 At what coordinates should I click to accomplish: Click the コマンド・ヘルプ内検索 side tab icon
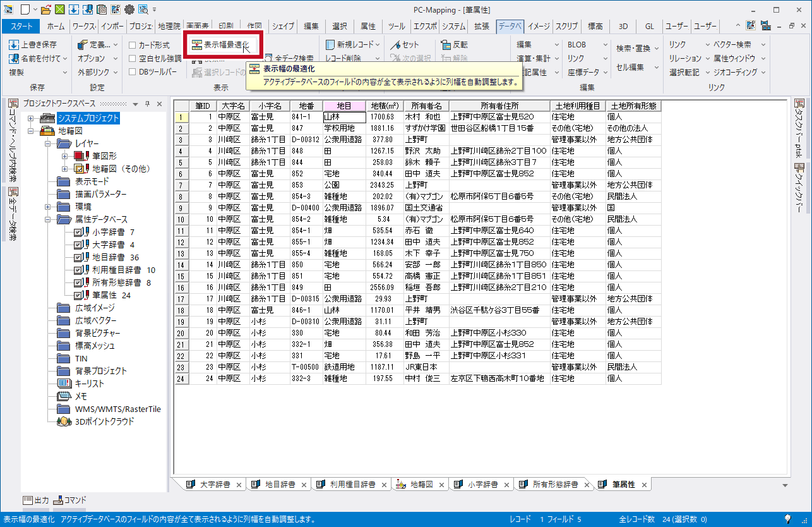[x=13, y=103]
